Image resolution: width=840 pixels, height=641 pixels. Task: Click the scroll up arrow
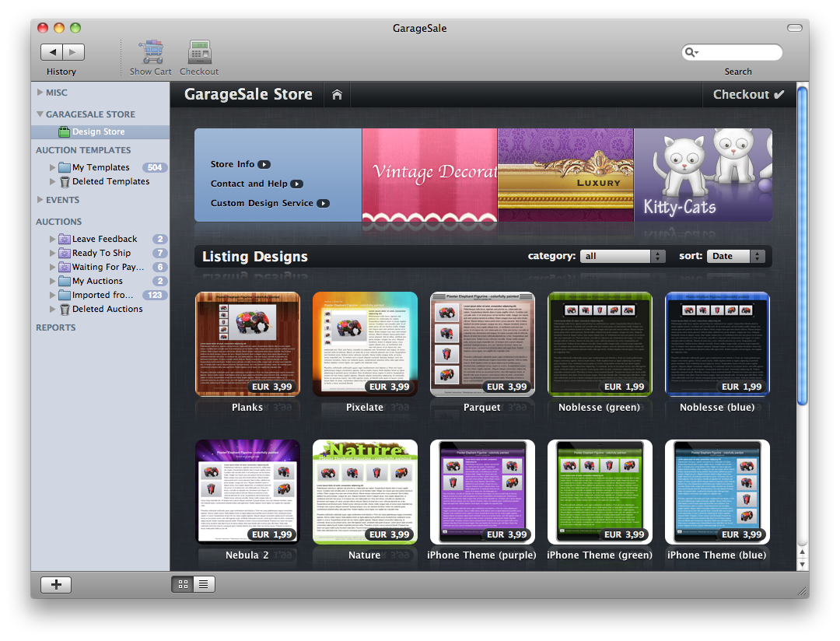[802, 552]
